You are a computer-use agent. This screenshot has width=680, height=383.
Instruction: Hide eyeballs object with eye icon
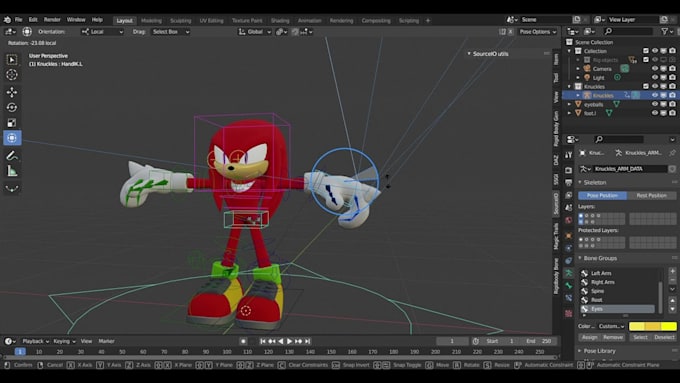coord(655,104)
